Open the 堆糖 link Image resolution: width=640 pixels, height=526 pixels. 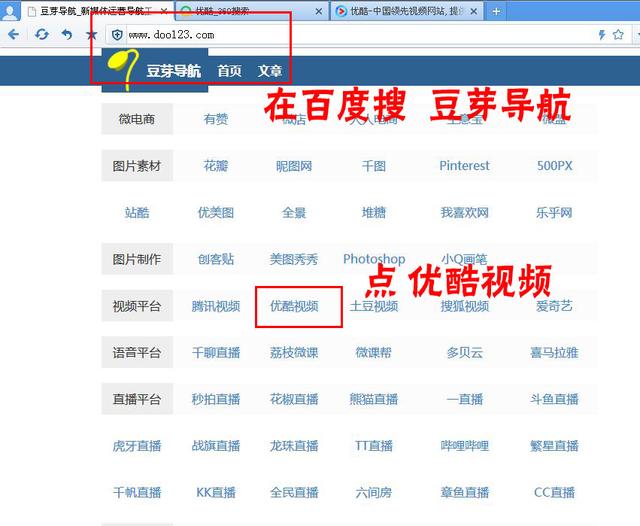click(373, 213)
